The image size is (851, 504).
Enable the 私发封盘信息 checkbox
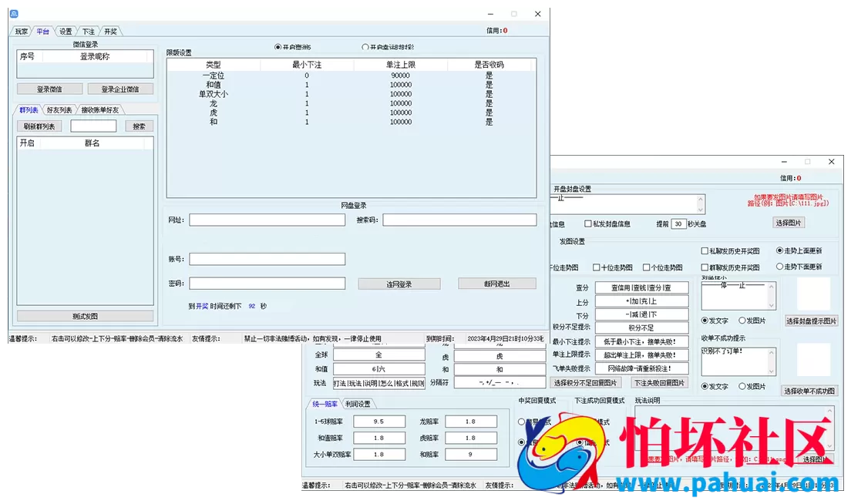coord(588,224)
